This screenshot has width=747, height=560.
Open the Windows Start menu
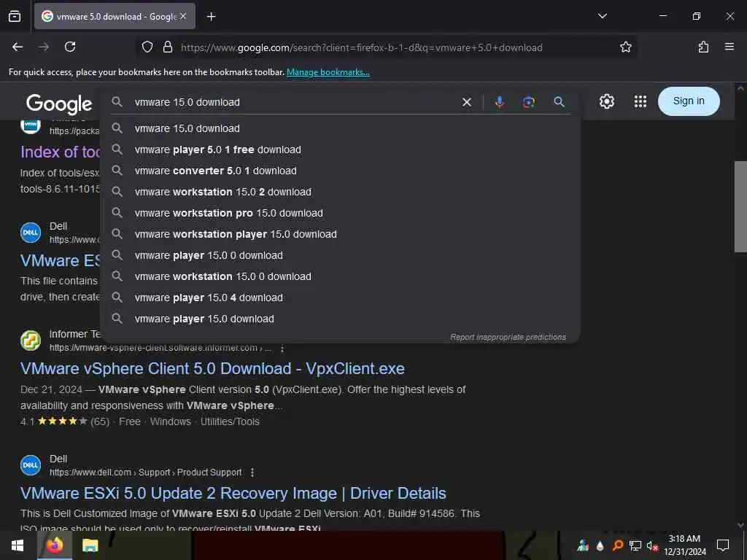coord(18,545)
